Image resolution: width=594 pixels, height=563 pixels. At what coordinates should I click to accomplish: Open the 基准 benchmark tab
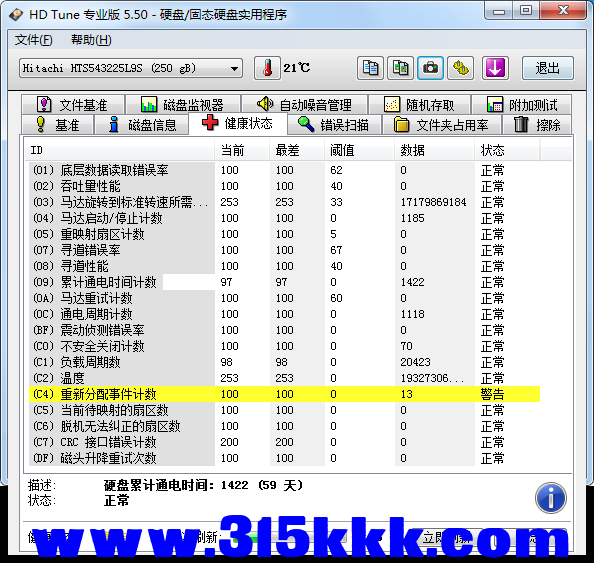pos(57,125)
